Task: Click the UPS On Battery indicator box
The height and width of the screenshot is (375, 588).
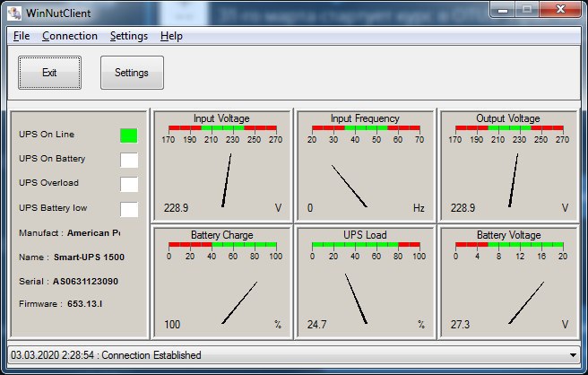Action: [x=129, y=160]
